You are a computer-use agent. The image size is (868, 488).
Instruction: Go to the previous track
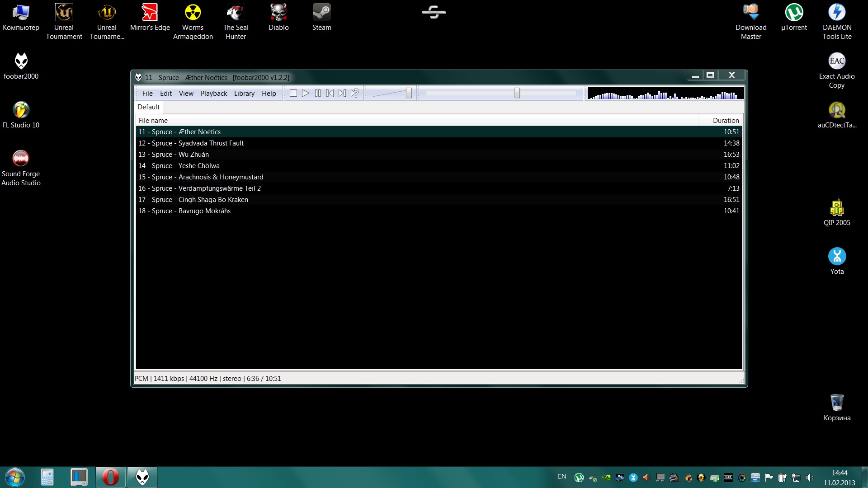click(330, 93)
